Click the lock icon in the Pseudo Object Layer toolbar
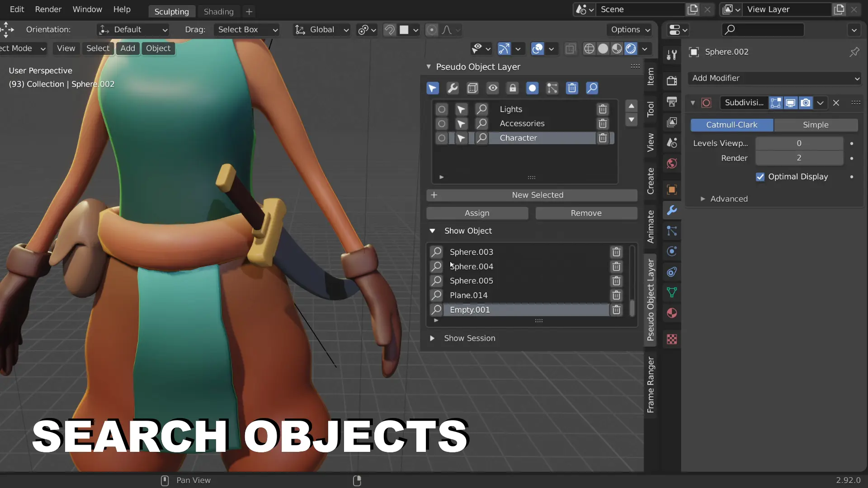 tap(513, 88)
